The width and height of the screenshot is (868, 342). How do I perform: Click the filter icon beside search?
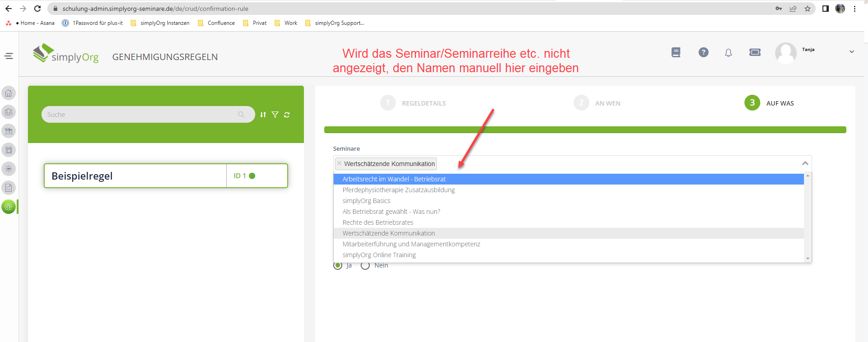(275, 115)
